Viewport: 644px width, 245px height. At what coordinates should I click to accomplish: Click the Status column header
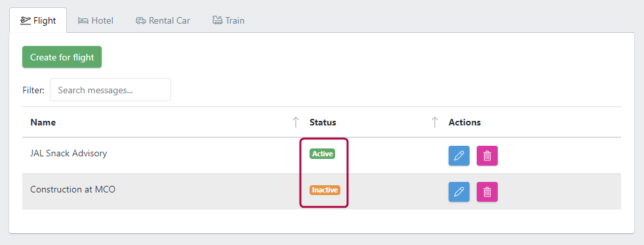[x=323, y=122]
